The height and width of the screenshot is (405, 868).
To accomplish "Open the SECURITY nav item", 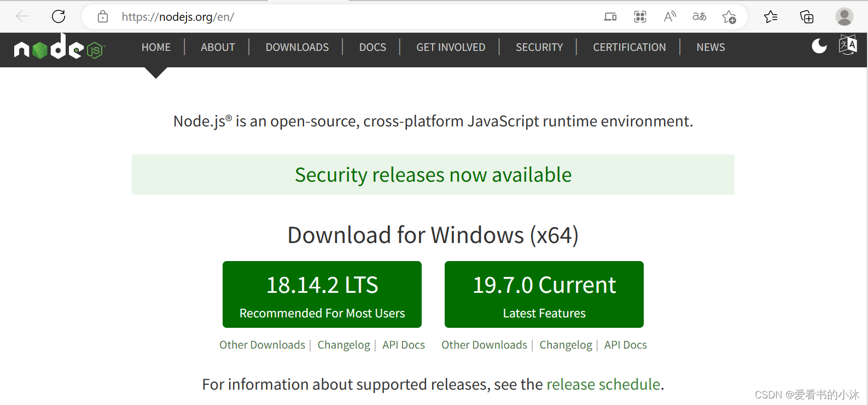I will tap(539, 47).
